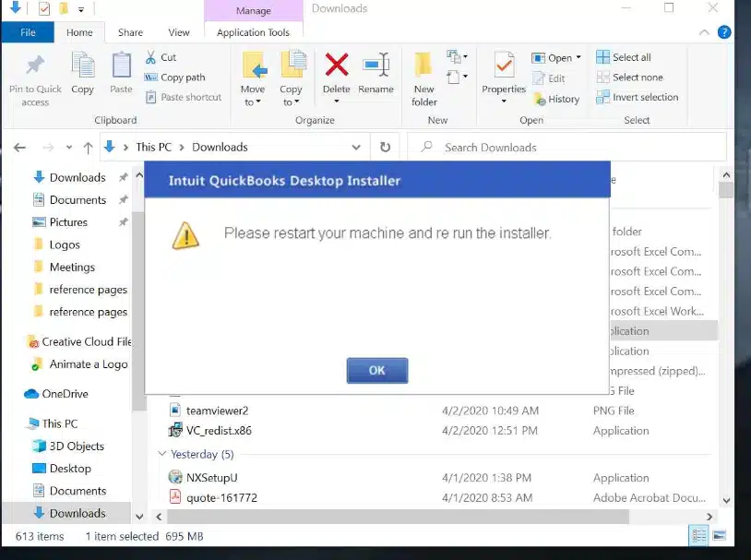The image size is (751, 560).
Task: Click Select all in ribbon
Action: point(624,57)
